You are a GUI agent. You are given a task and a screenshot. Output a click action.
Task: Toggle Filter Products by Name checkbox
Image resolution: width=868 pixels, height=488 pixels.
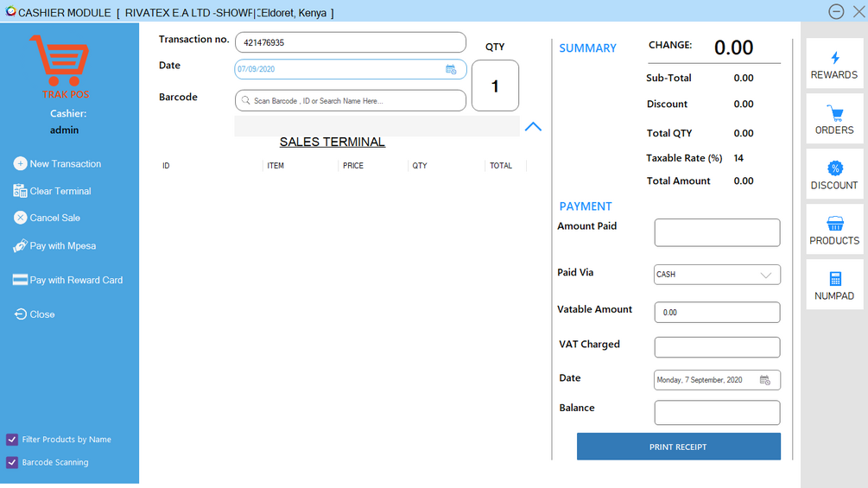coord(11,440)
